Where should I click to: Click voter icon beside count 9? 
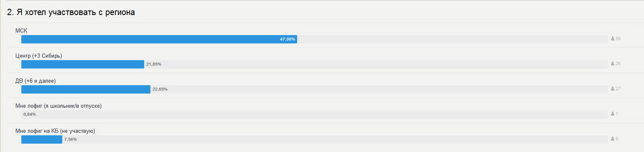click(613, 139)
